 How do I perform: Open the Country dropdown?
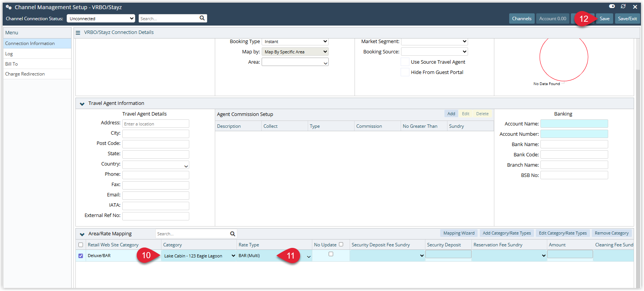click(x=156, y=165)
